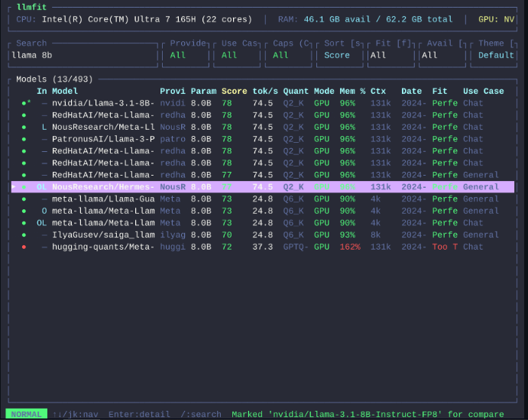The height and width of the screenshot is (420, 528).
Task: Click the 'Date' column header
Action: [x=412, y=91]
